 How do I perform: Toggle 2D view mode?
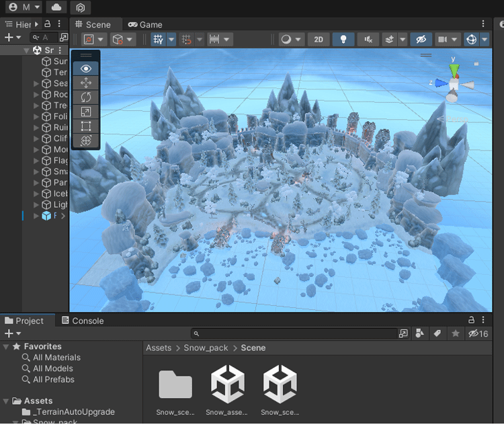coord(319,40)
